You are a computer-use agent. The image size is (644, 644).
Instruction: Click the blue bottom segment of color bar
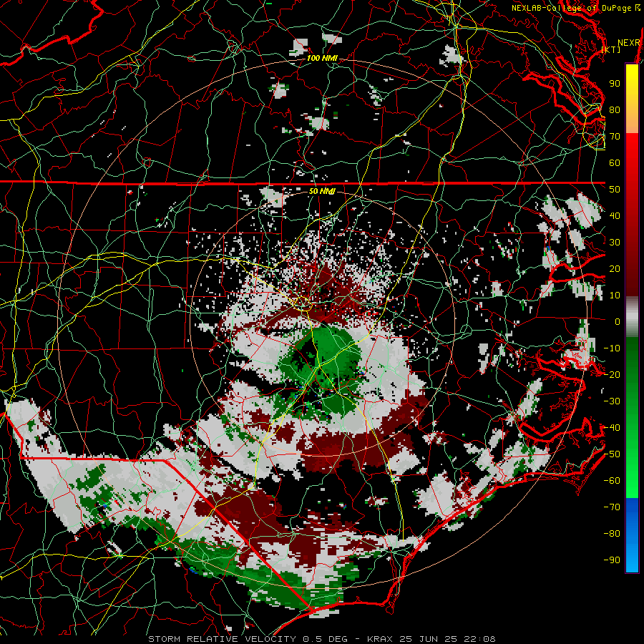tap(632, 535)
